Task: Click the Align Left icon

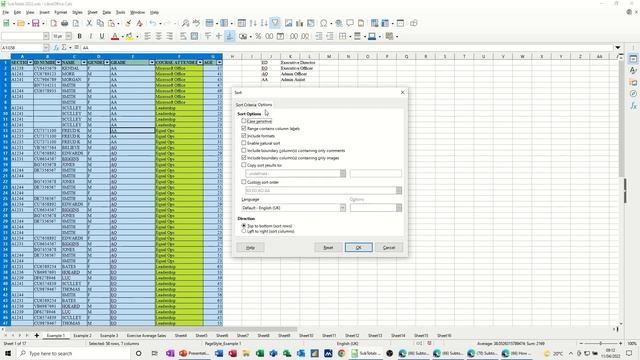Action: [147, 36]
